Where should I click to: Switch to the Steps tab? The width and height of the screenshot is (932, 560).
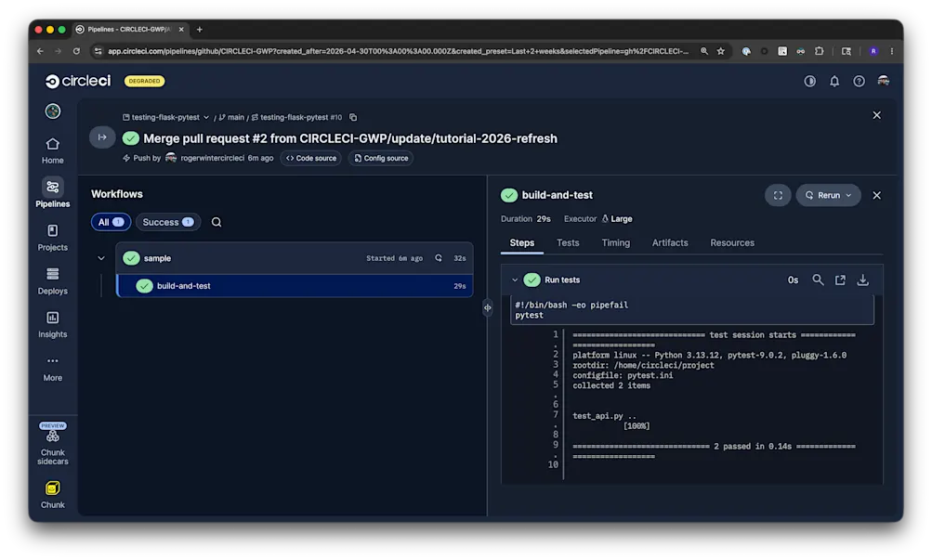(x=522, y=242)
